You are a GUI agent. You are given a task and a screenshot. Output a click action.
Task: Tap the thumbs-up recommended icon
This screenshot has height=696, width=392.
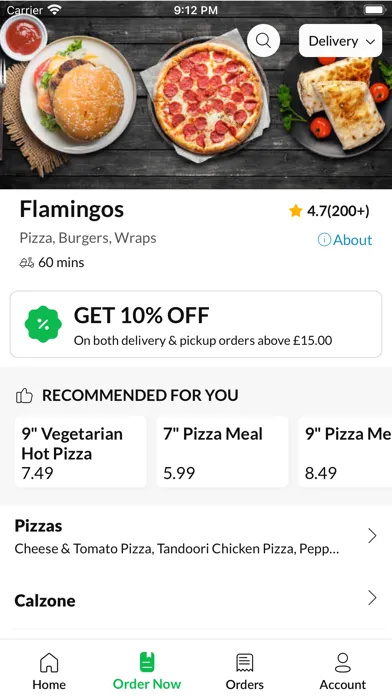[x=24, y=395]
